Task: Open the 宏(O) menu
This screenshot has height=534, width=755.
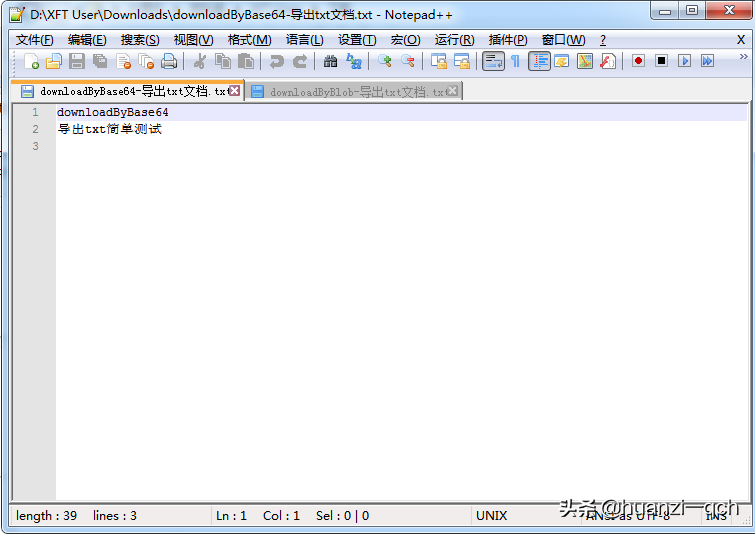Action: pos(405,40)
